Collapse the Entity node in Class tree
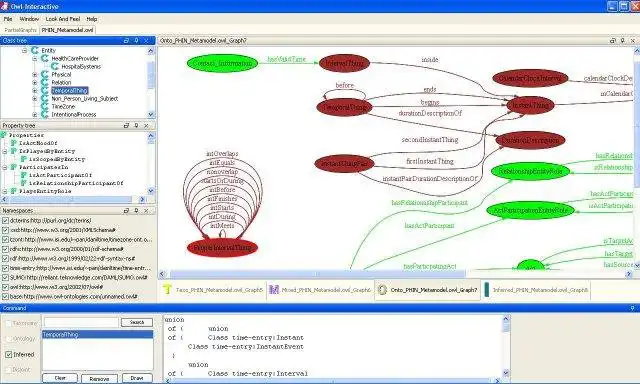 24,51
